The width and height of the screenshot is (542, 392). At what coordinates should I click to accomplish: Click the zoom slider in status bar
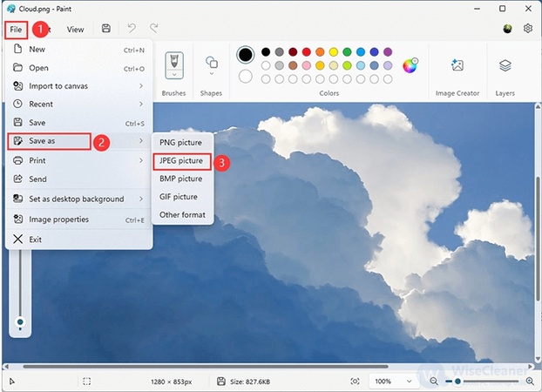(458, 382)
